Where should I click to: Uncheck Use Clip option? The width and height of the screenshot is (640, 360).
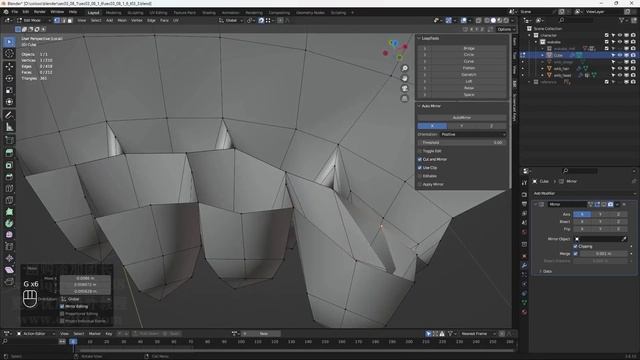pos(420,168)
